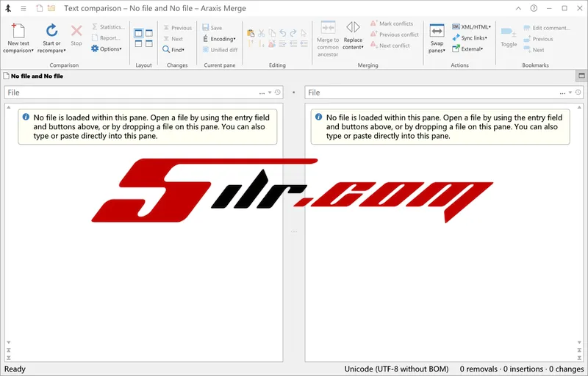Collapse the ribbon with the chevron
Viewport: 588px width, 376px height.
(518, 8)
